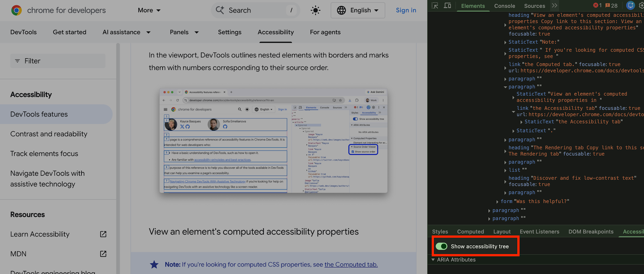Open Track elements focus in the sidebar
Image resolution: width=644 pixels, height=274 pixels.
44,154
